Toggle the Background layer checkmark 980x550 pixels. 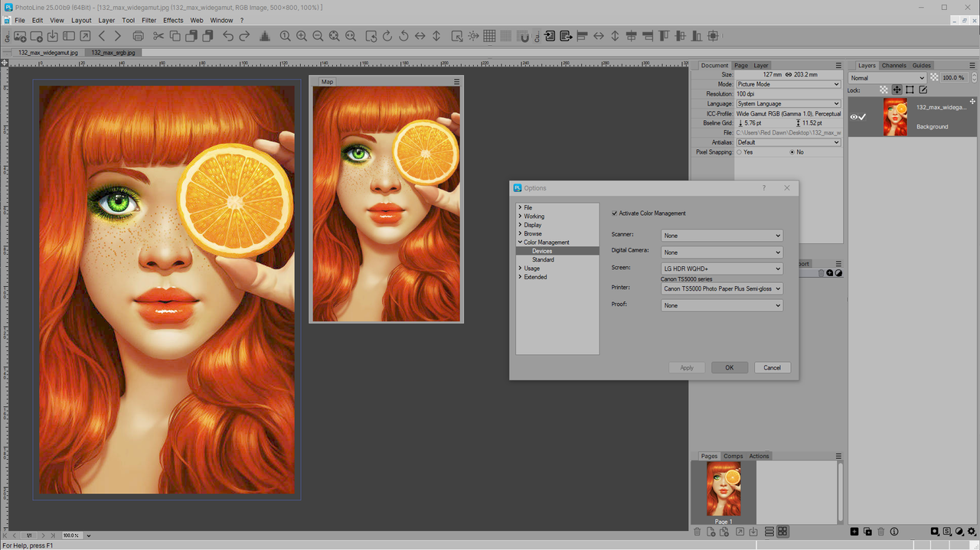pyautogui.click(x=863, y=117)
